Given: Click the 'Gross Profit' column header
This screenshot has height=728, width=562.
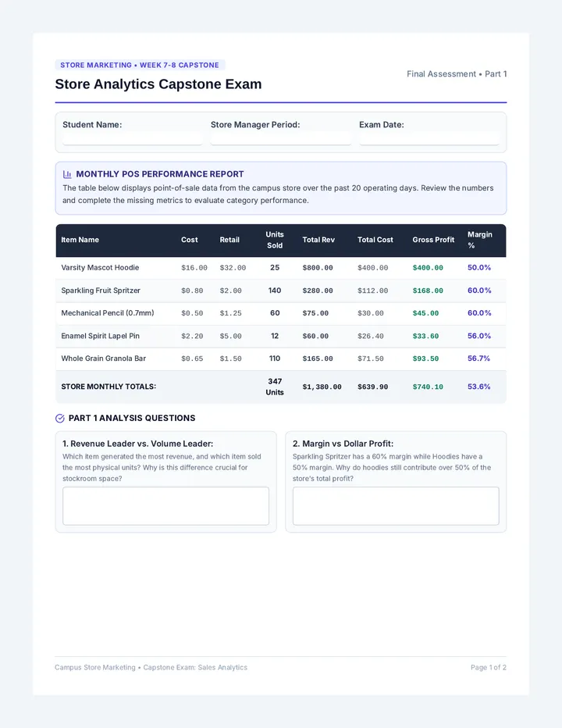Looking at the screenshot, I should point(433,240).
